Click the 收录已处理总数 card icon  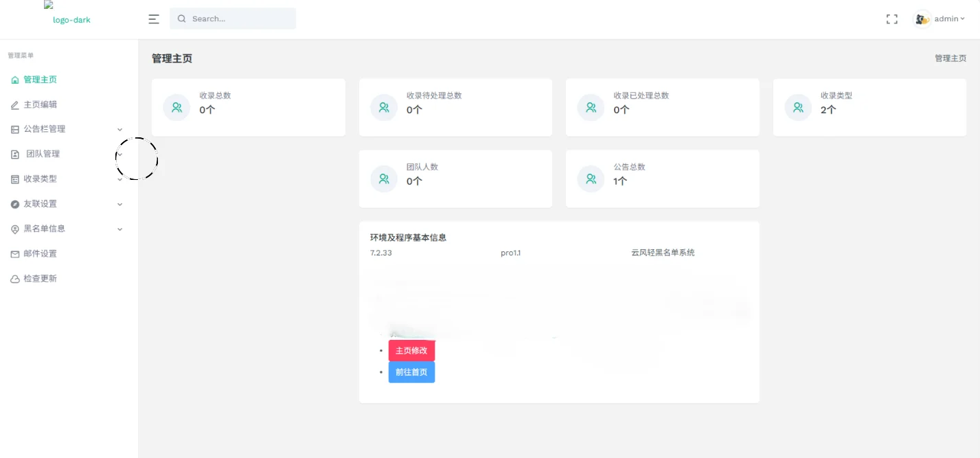pyautogui.click(x=591, y=107)
